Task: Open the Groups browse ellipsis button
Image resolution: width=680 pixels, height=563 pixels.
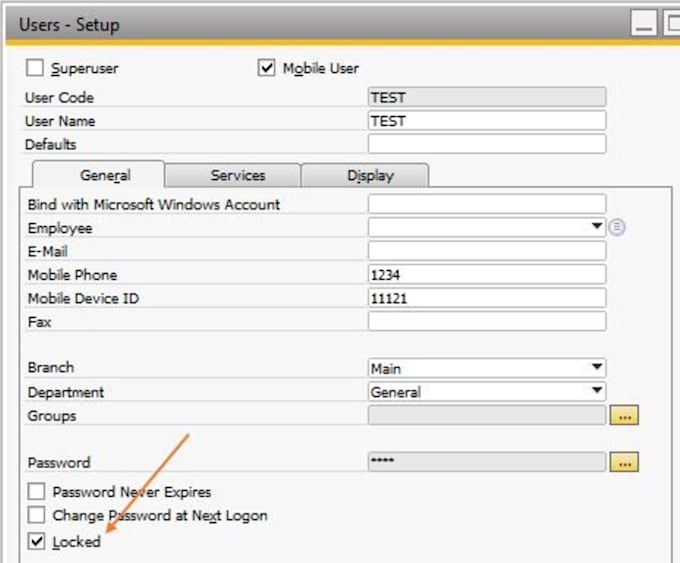Action: pyautogui.click(x=626, y=416)
